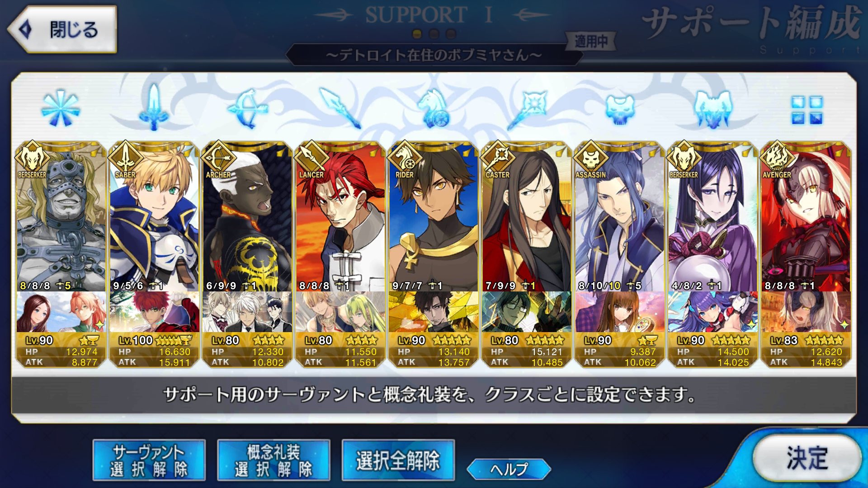Image resolution: width=868 pixels, height=488 pixels.
Task: Click the 決定 confirm button
Action: point(807,458)
